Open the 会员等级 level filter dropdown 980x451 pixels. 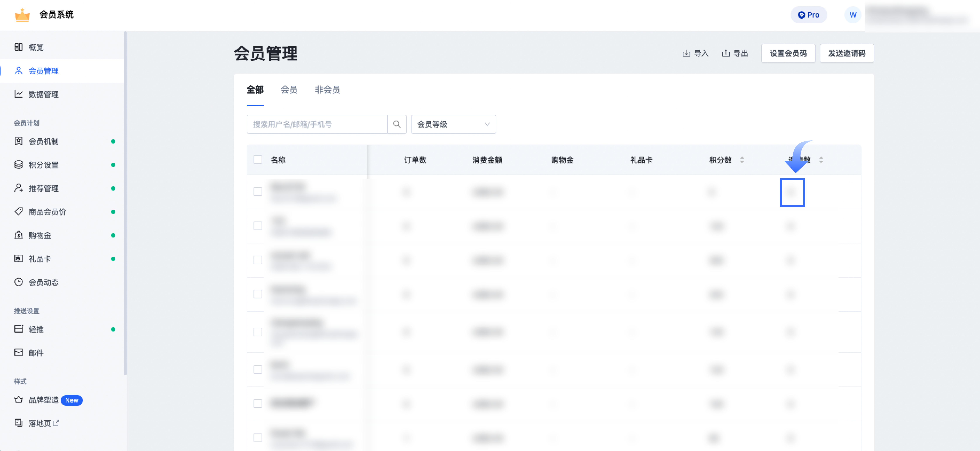point(453,124)
